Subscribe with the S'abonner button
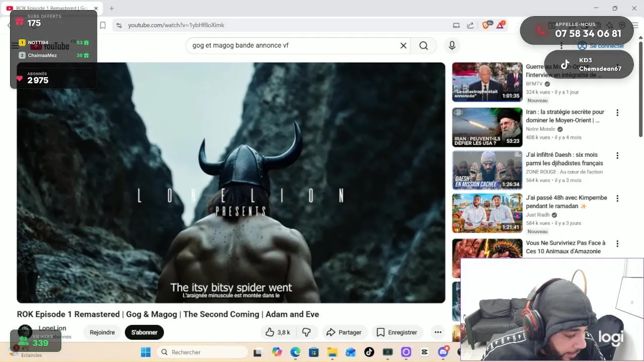This screenshot has width=644, height=362. click(x=144, y=332)
